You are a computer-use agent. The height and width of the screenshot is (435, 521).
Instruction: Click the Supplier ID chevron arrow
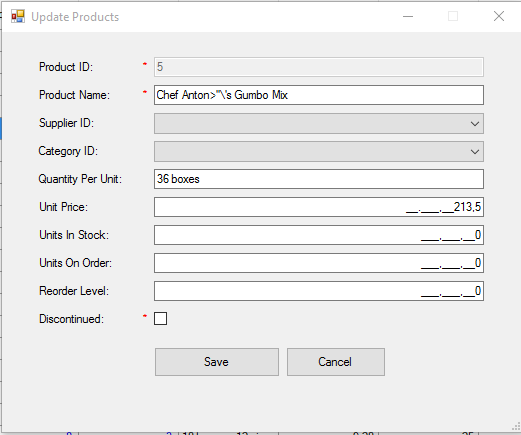[x=475, y=124]
